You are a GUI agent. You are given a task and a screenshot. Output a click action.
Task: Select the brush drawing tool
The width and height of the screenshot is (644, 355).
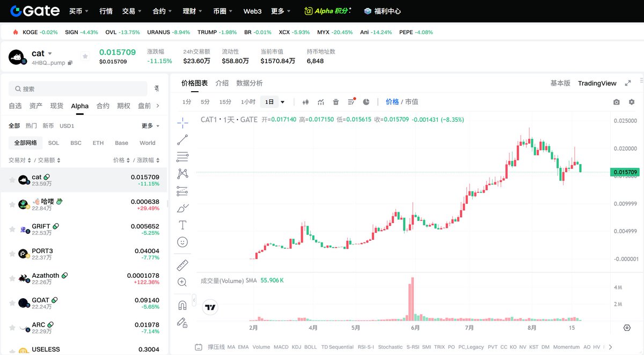[x=182, y=208]
